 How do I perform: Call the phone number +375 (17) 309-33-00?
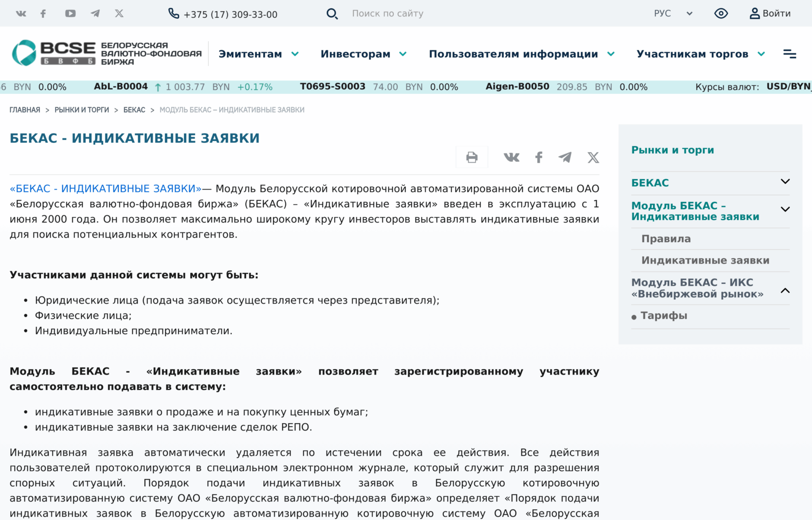click(230, 15)
